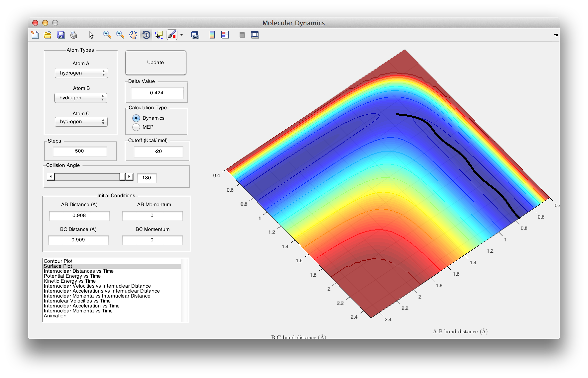The width and height of the screenshot is (588, 378).
Task: Select the MEP calculation type
Action: pyautogui.click(x=136, y=127)
